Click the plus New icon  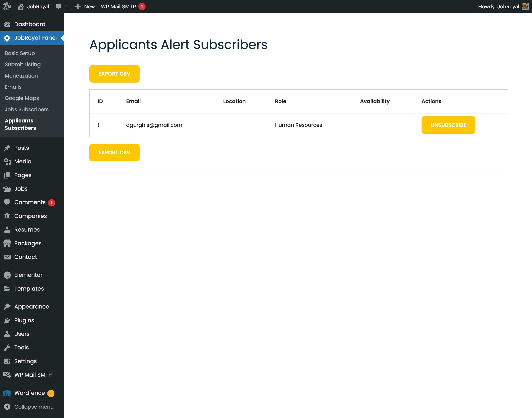coord(78,7)
